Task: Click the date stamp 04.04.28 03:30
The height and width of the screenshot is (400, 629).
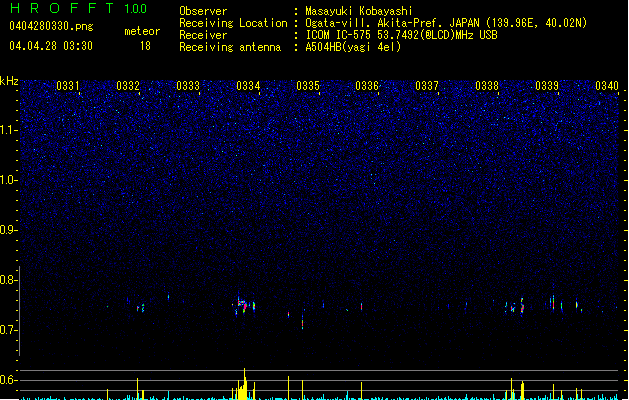Action: [x=51, y=45]
